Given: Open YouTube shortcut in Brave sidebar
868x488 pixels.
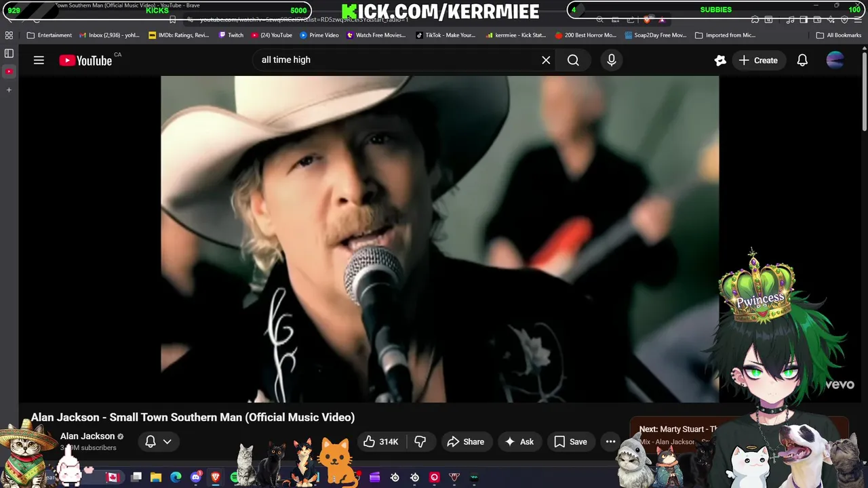Looking at the screenshot, I should (x=9, y=71).
